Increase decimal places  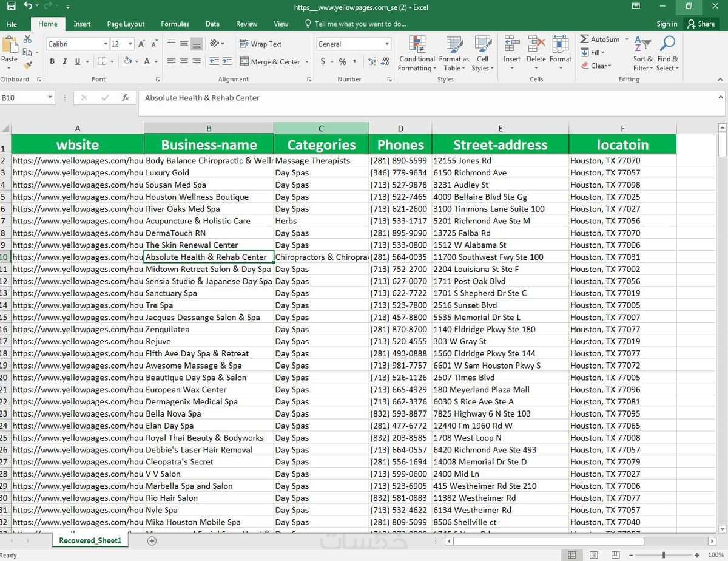(x=372, y=61)
